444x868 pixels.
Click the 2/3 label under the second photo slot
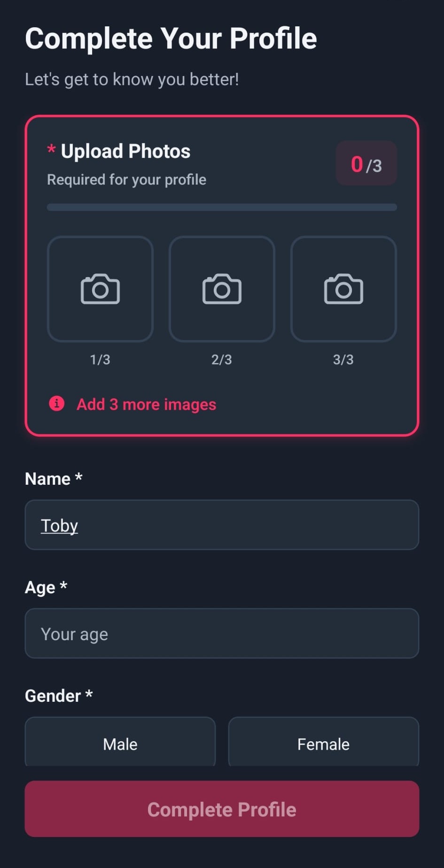click(x=222, y=360)
